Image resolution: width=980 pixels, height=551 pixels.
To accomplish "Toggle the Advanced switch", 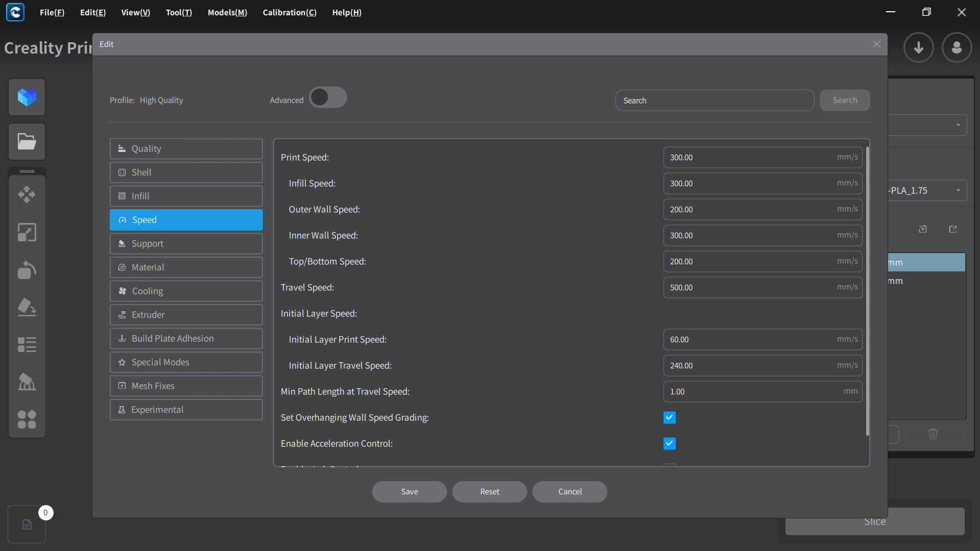I will point(328,97).
